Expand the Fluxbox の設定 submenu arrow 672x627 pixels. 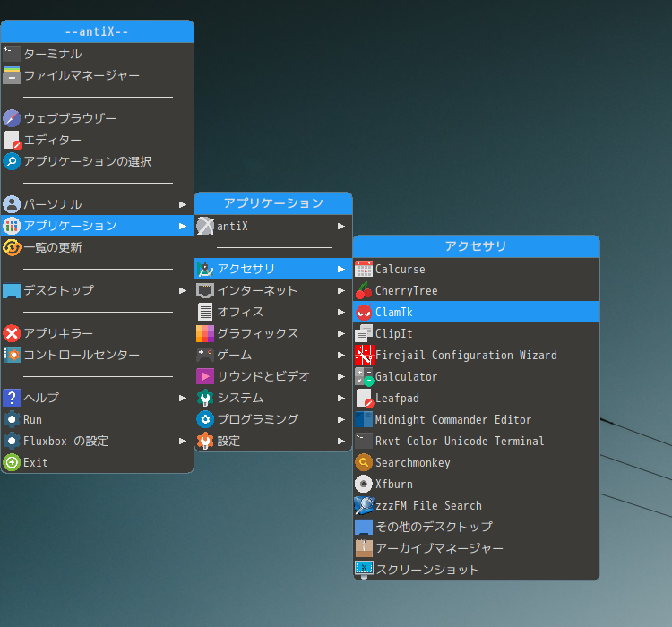tap(183, 441)
